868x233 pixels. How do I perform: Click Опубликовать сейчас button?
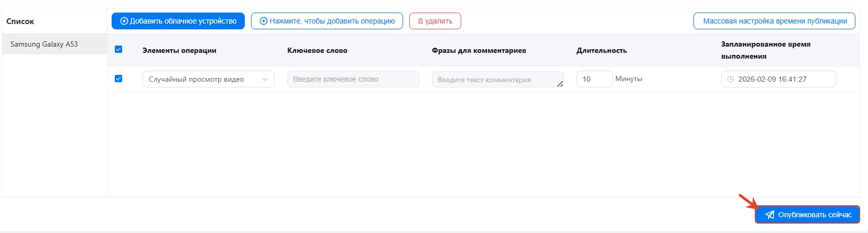[x=808, y=215]
